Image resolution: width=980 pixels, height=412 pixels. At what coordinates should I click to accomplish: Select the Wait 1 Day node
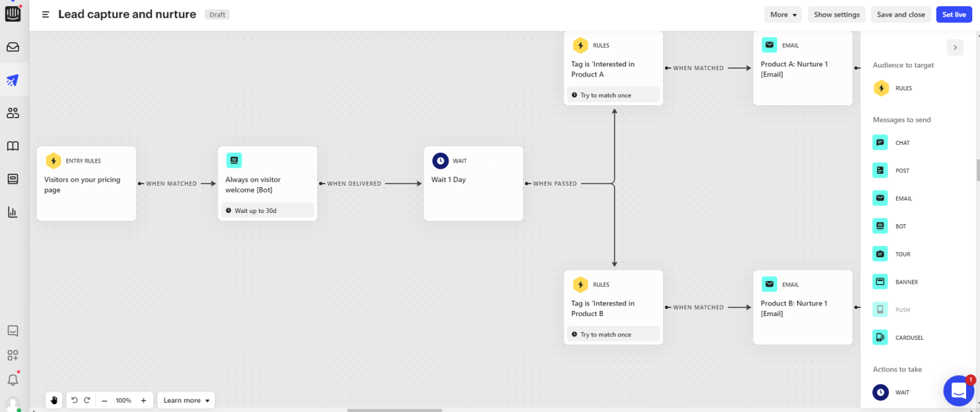pyautogui.click(x=473, y=184)
